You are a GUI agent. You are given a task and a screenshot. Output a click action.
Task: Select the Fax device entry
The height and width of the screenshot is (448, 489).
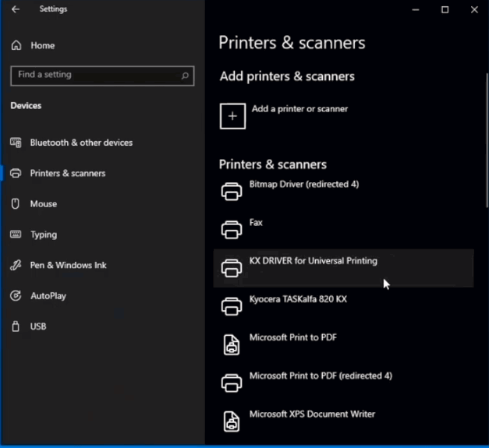[x=344, y=230]
